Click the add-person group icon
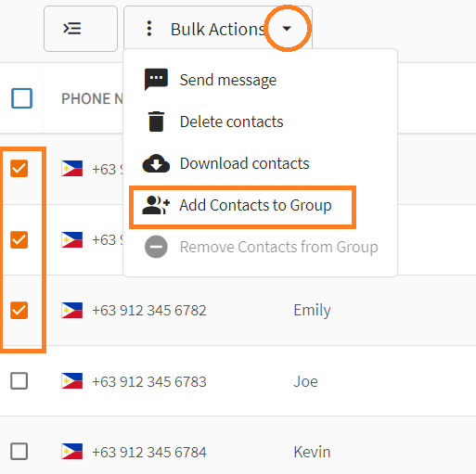Screen dimensions: 476x474 point(156,205)
